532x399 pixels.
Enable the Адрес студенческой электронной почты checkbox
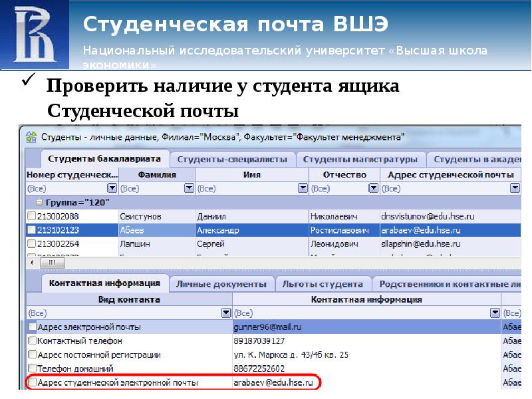click(31, 383)
